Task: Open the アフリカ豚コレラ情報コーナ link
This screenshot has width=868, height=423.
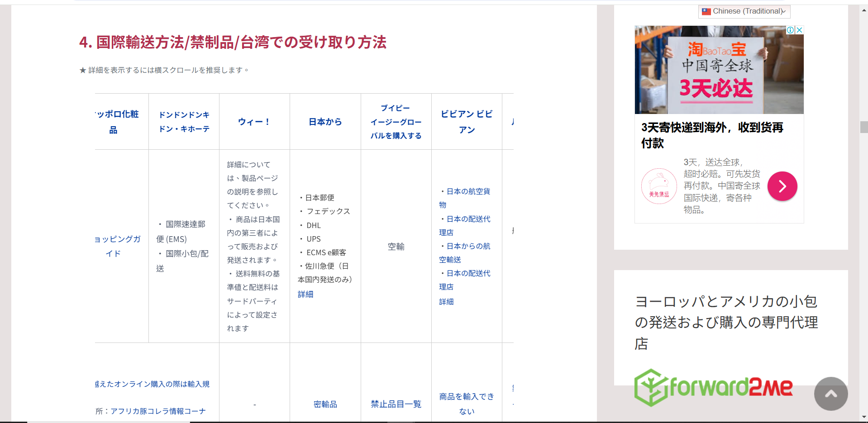Action: (158, 411)
